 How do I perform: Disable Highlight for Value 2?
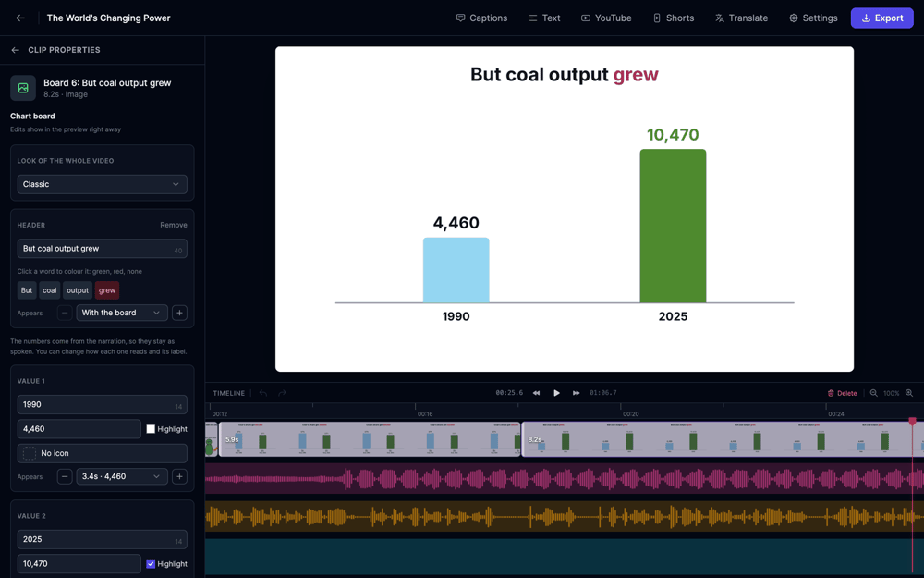pyautogui.click(x=151, y=564)
